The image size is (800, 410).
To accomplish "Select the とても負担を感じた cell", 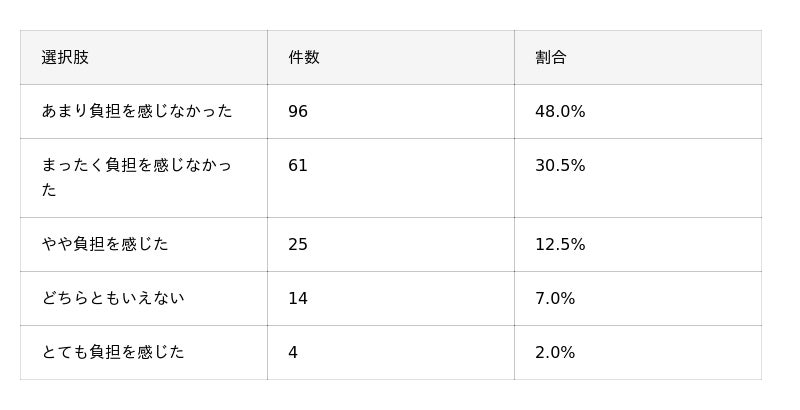I will click(x=144, y=353).
